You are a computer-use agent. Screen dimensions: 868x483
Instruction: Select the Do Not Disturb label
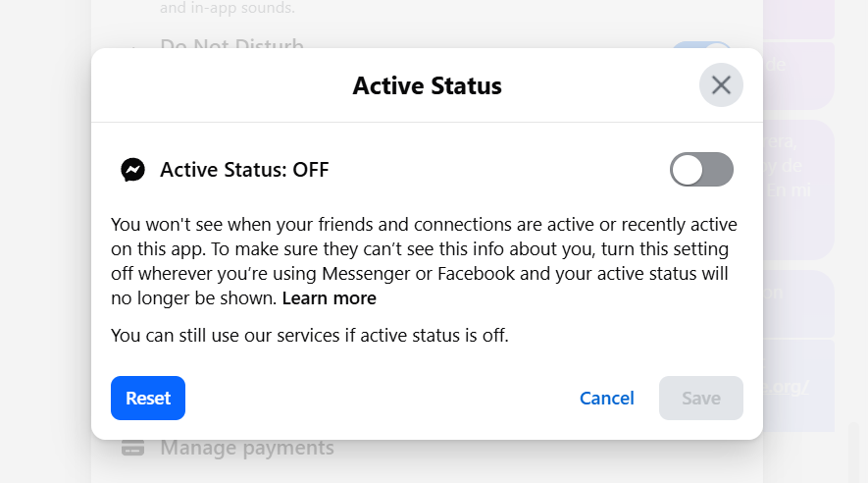tap(231, 45)
